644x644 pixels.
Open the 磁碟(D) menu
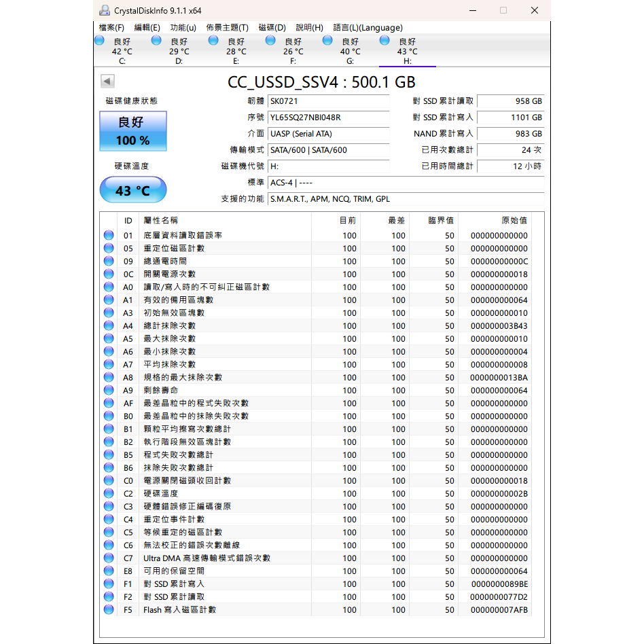pyautogui.click(x=271, y=28)
